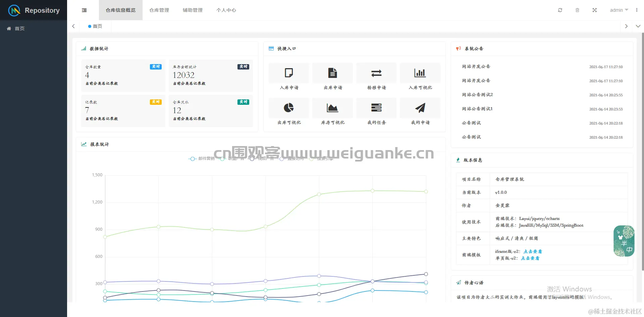Open the 网站公告测试2 announcement

(478, 95)
